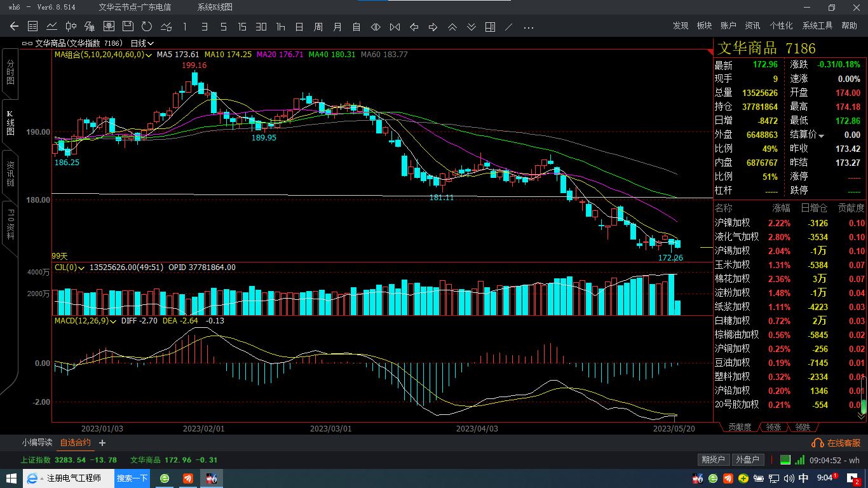Click the 分时图 side tab

click(x=10, y=72)
